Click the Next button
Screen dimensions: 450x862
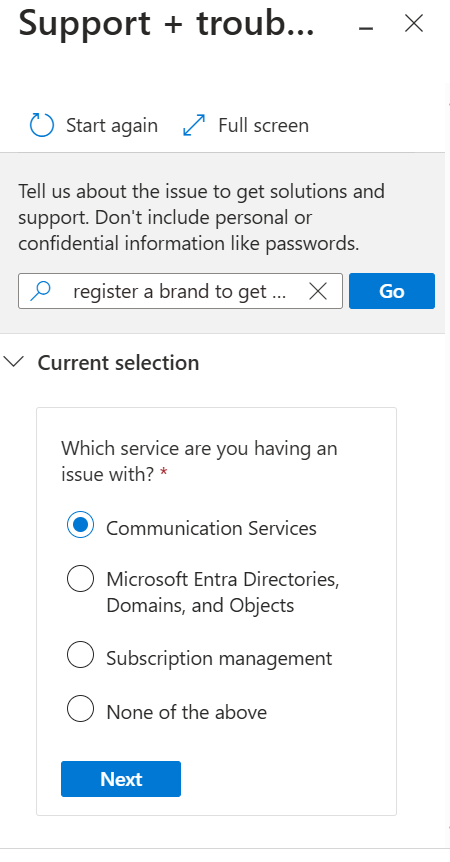(121, 779)
